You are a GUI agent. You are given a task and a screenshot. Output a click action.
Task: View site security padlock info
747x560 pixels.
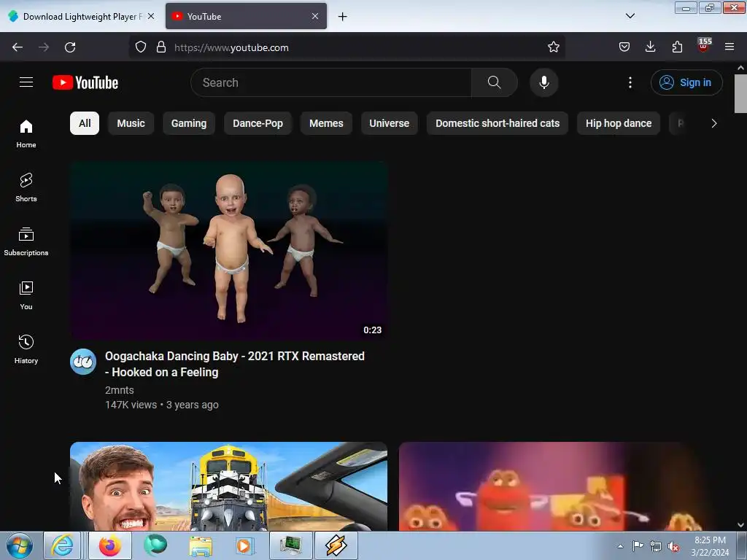pyautogui.click(x=161, y=47)
